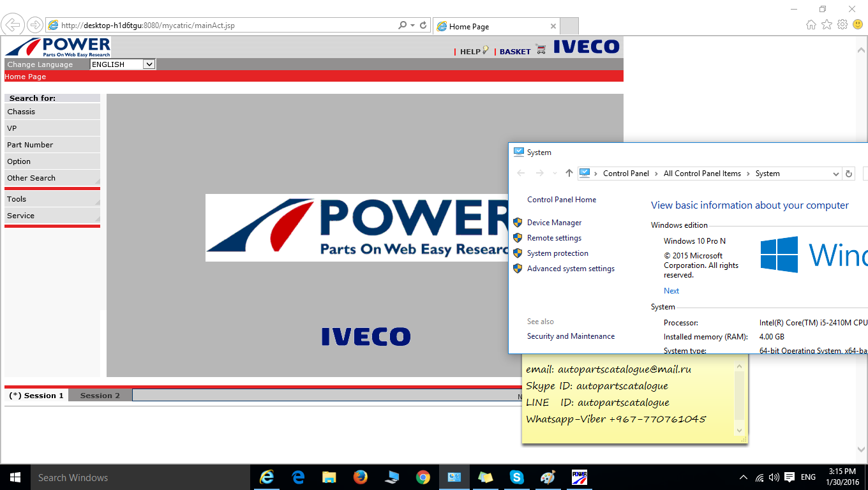Open a new browser tab
Image resolution: width=868 pixels, height=490 pixels.
569,26
